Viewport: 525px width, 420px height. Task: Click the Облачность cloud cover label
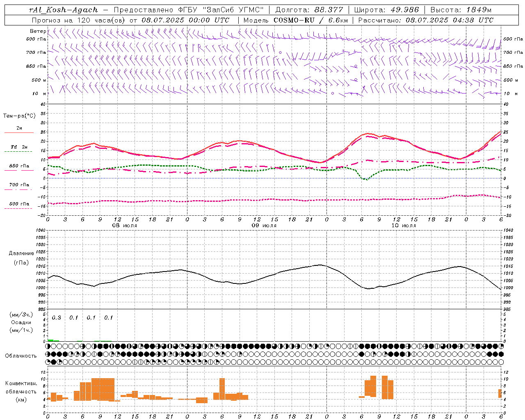tap(21, 356)
